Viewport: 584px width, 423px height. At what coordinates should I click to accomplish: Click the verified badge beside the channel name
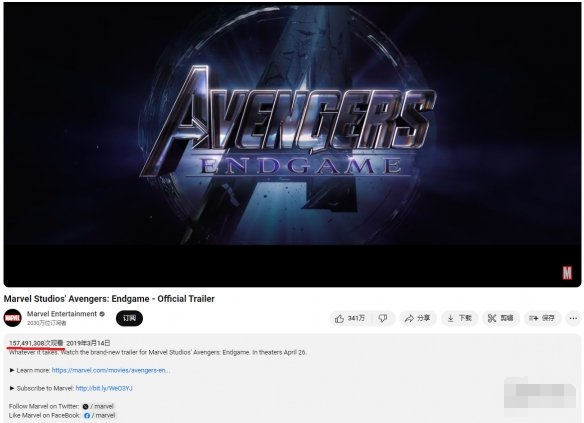click(x=102, y=314)
